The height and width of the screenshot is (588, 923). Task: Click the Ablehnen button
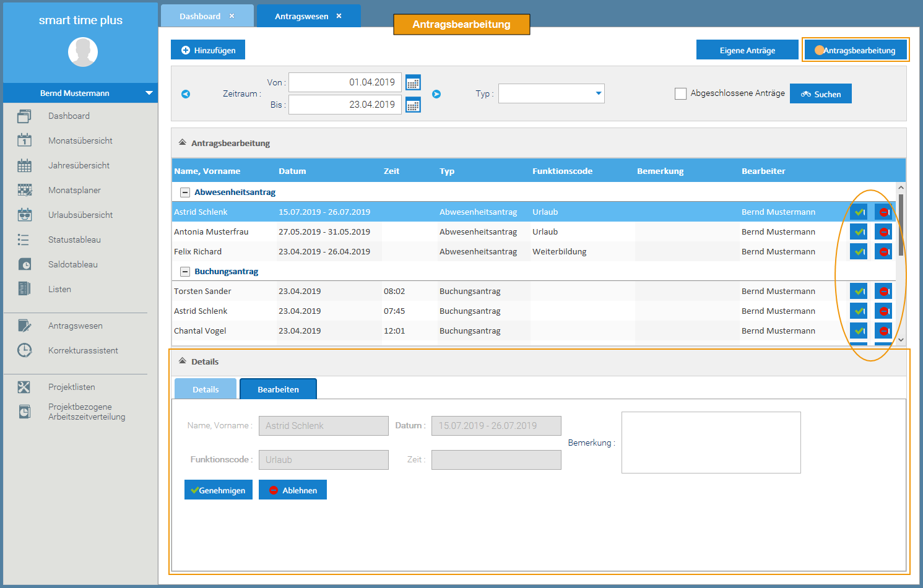[293, 490]
